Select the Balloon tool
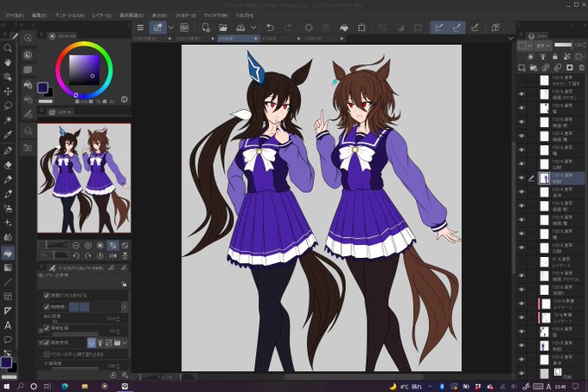The height and width of the screenshot is (392, 588). click(8, 340)
